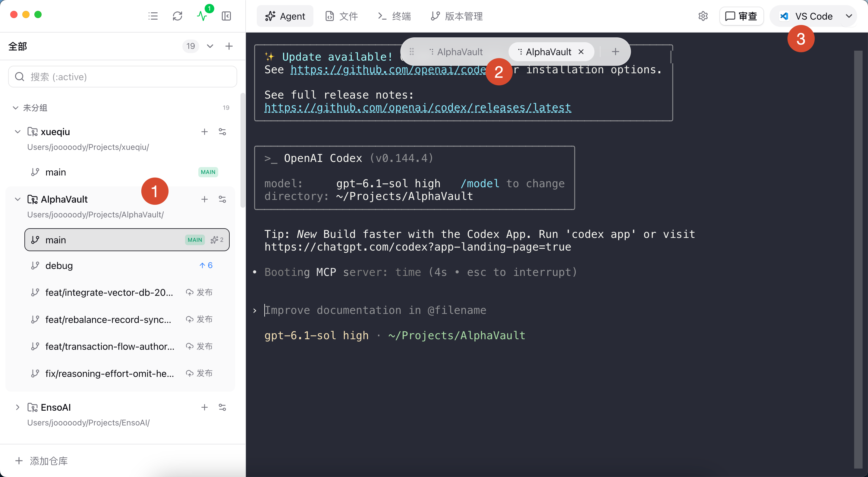Click 添加仓库 to add a repository

42,461
